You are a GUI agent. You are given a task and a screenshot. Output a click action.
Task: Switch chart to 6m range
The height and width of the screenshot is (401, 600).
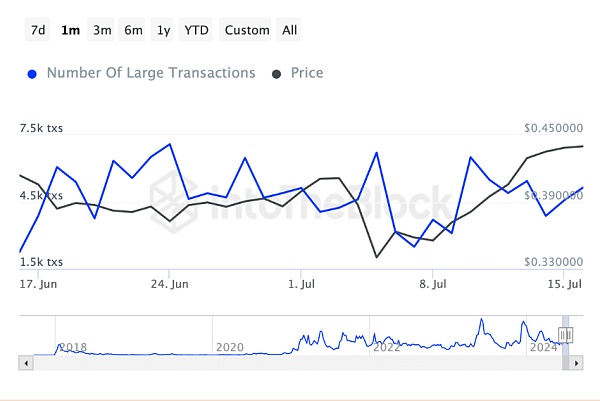pyautogui.click(x=133, y=30)
